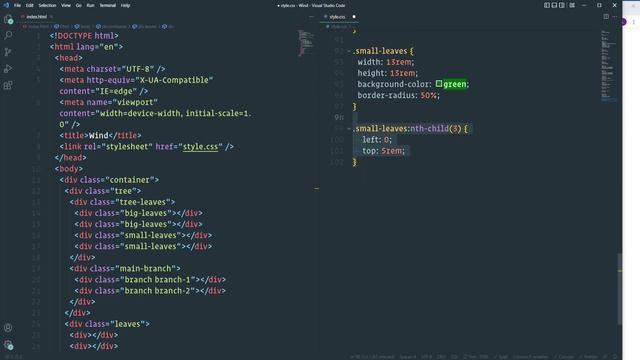Open the Help menu

pyautogui.click(x=125, y=5)
